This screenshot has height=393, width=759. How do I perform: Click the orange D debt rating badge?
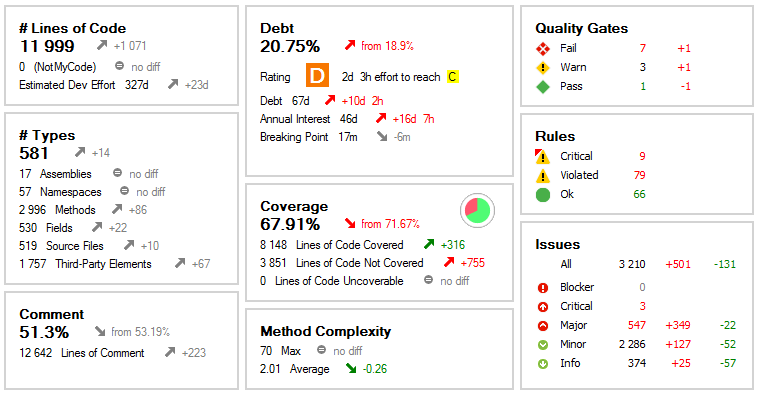317,76
